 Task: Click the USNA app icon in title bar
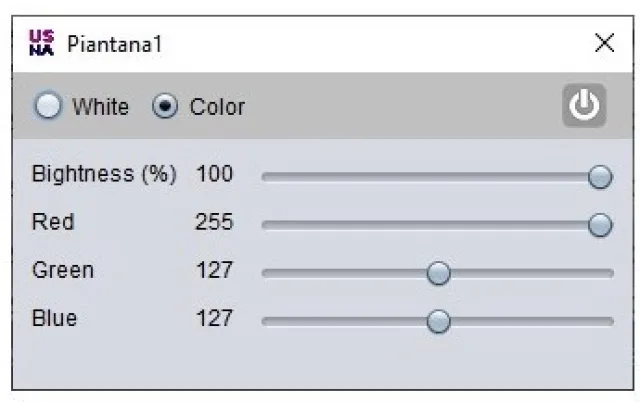(42, 43)
